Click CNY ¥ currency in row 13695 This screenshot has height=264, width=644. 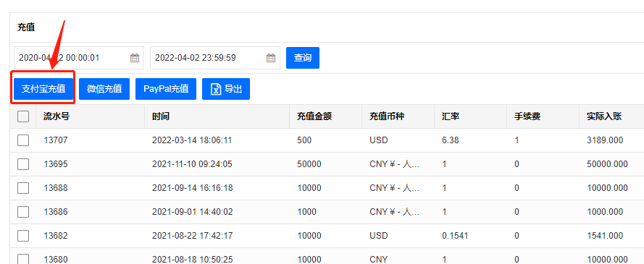[394, 164]
